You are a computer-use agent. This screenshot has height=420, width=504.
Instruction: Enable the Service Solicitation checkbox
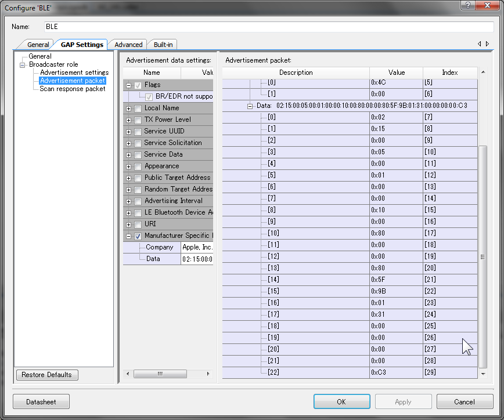tap(138, 143)
